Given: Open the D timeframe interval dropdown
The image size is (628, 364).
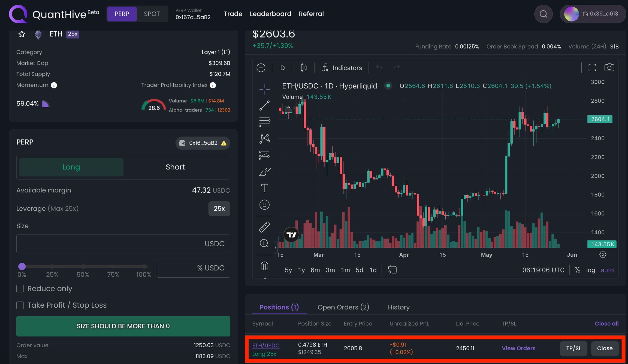Looking at the screenshot, I should coord(282,68).
